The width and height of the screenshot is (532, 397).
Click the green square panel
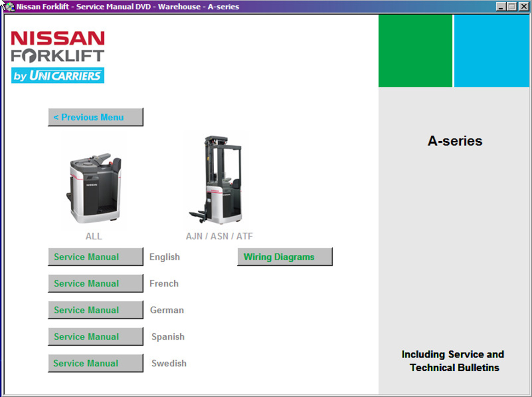click(415, 51)
